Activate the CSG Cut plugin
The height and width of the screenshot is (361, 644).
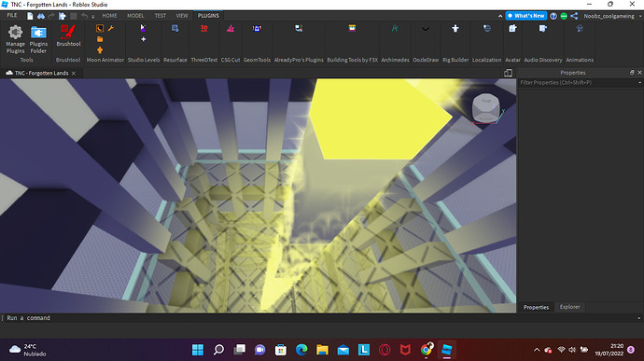231,28
